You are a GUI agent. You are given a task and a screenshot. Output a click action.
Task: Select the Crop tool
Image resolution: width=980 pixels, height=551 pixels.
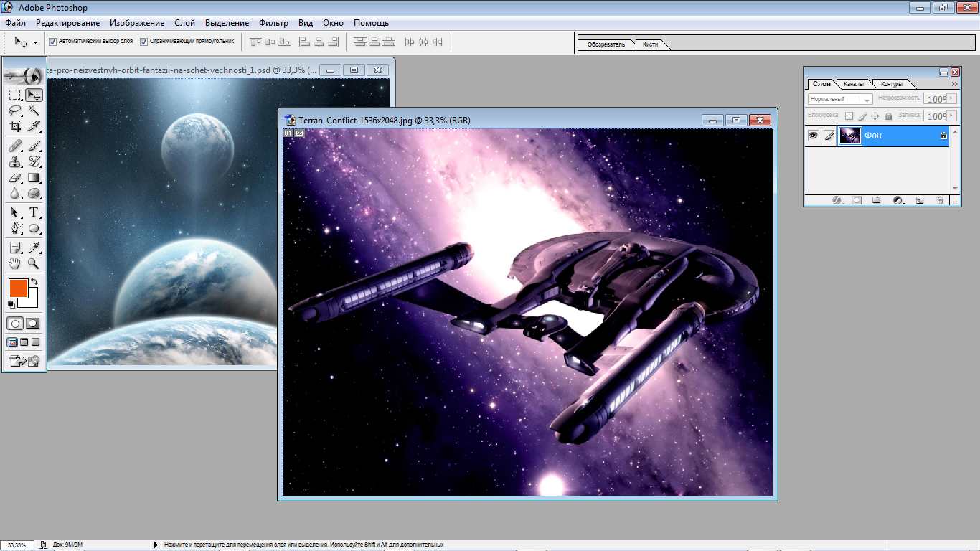(x=15, y=126)
